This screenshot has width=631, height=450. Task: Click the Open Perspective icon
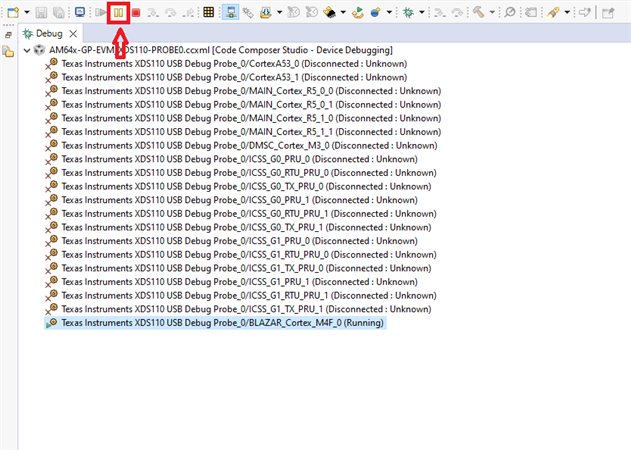click(x=608, y=13)
